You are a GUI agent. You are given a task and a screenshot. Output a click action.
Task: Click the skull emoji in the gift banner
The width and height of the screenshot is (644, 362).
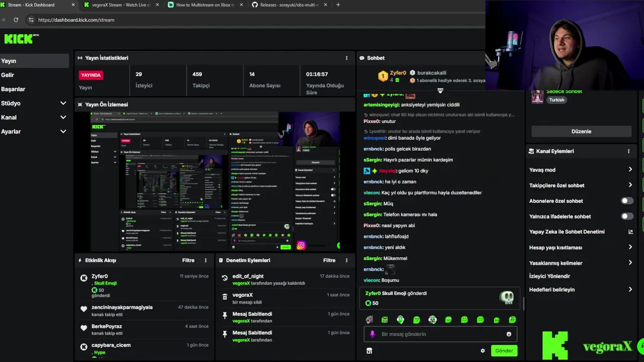[x=507, y=298]
